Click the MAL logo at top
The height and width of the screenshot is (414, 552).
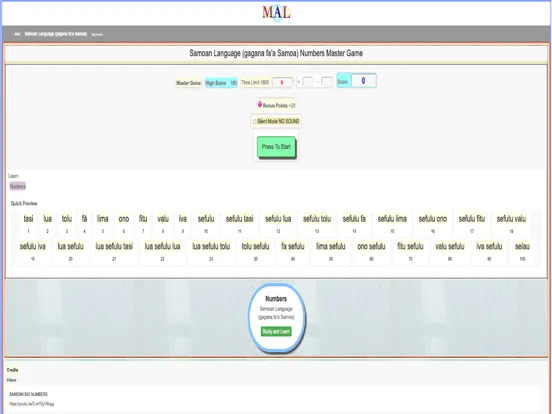click(276, 12)
